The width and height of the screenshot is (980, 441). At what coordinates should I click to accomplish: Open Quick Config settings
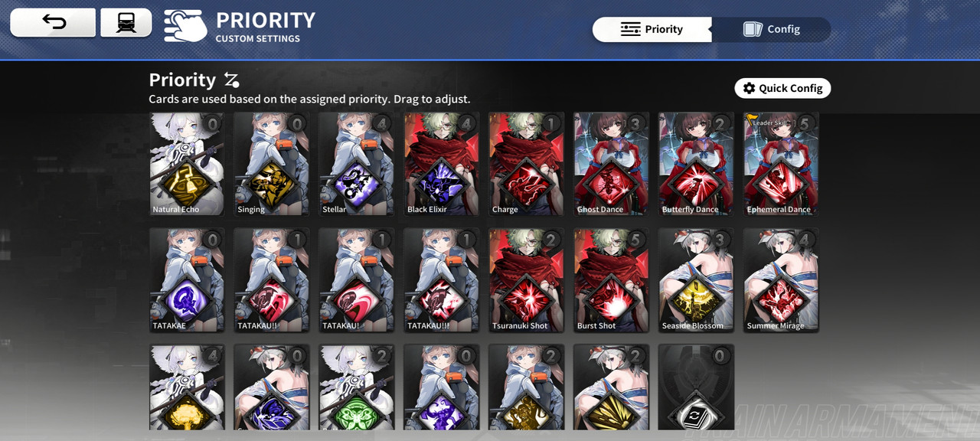[x=782, y=88]
